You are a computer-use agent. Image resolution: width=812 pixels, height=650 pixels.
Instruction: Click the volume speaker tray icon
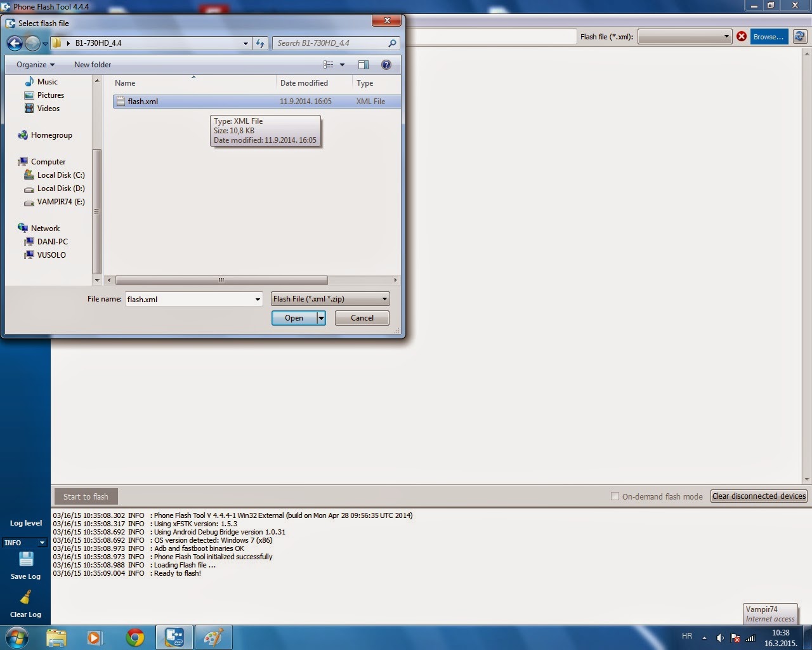tap(720, 638)
